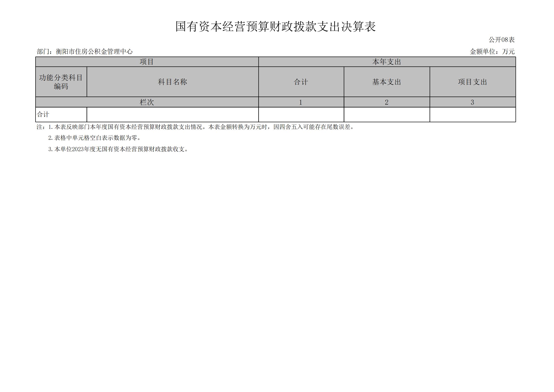Click note 3 mentioning 2023年度
The width and height of the screenshot is (554, 392).
pyautogui.click(x=118, y=149)
